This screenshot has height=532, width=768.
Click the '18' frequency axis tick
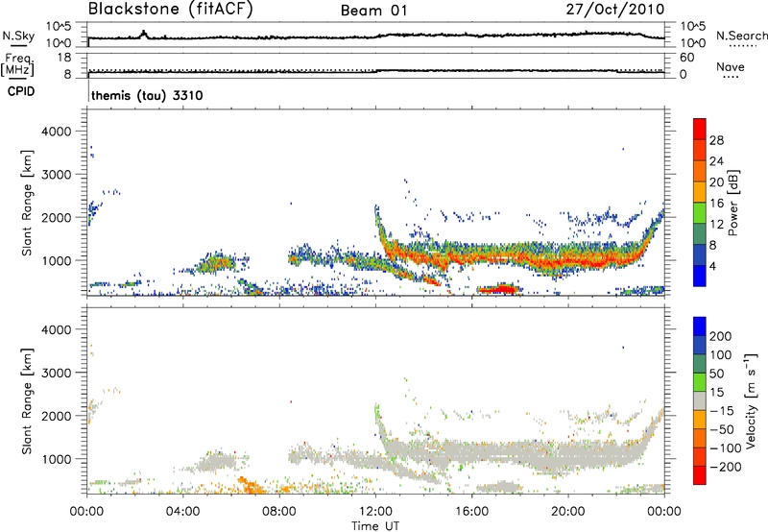pos(64,58)
